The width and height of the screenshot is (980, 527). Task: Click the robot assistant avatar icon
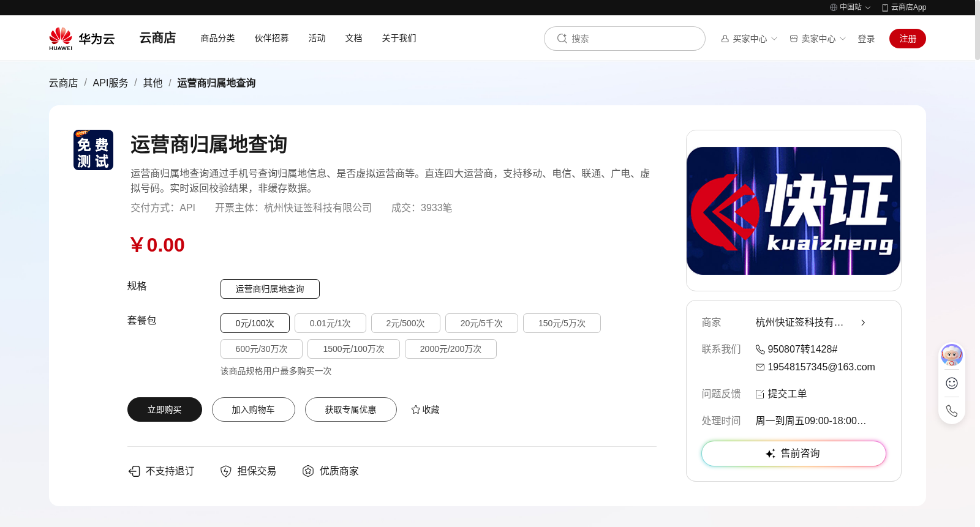(x=951, y=355)
